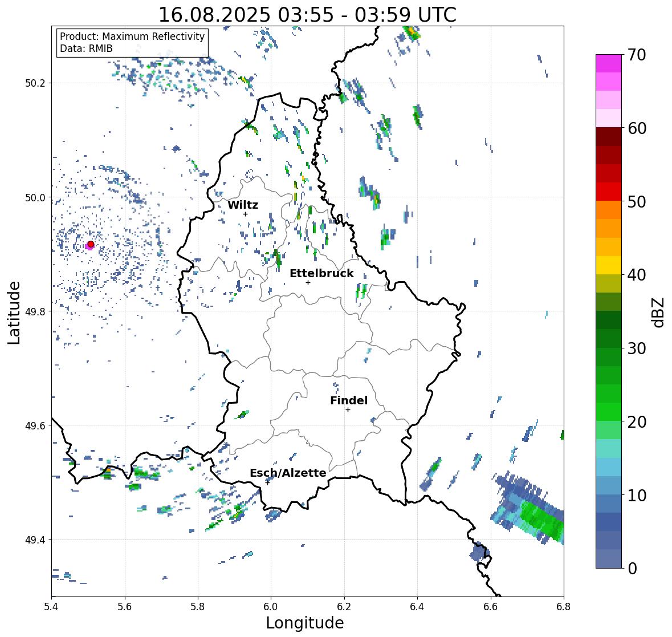The height and width of the screenshot is (637, 672).
Task: Click the dBZ colorbar unit label
Action: (x=658, y=312)
